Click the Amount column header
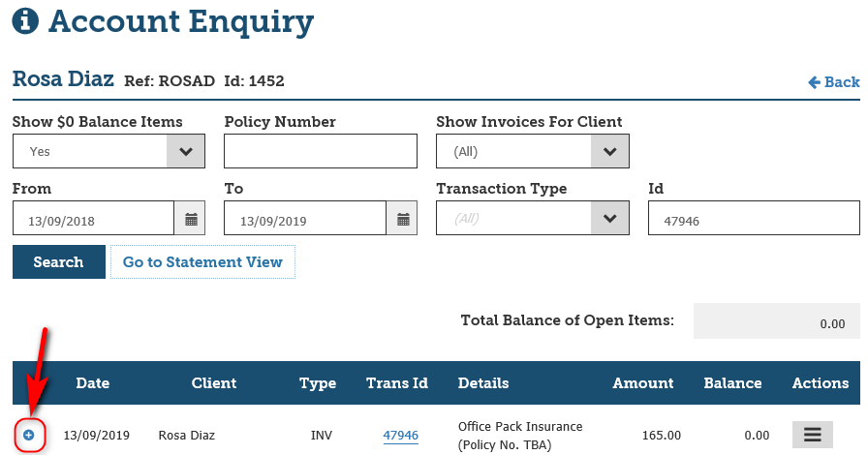Viewport: 868px width, 455px height. click(x=642, y=383)
